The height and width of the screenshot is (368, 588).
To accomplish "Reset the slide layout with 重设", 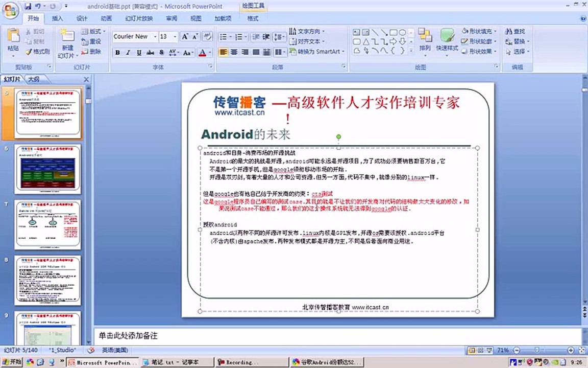I will click(x=91, y=41).
